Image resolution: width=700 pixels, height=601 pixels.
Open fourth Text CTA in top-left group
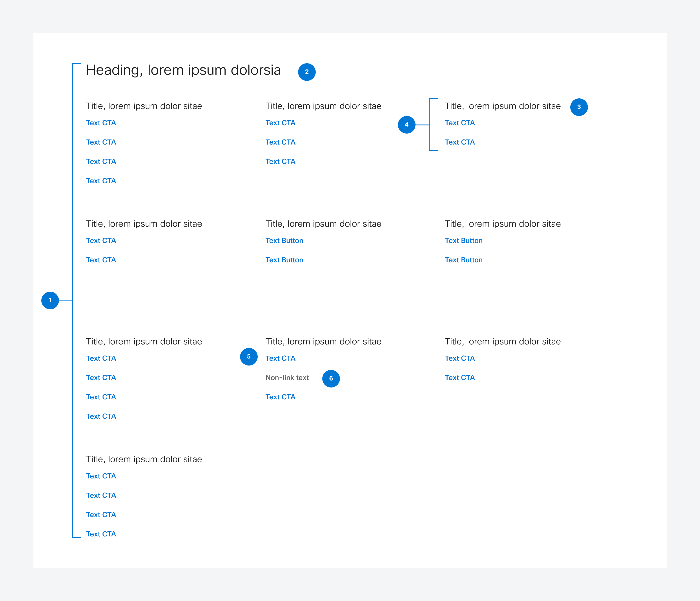tap(101, 181)
